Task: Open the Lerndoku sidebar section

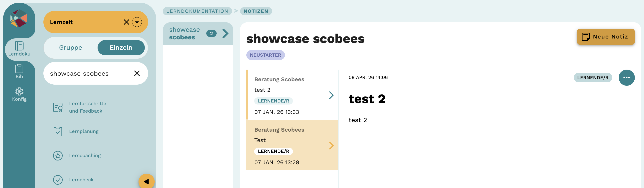Action: click(19, 49)
